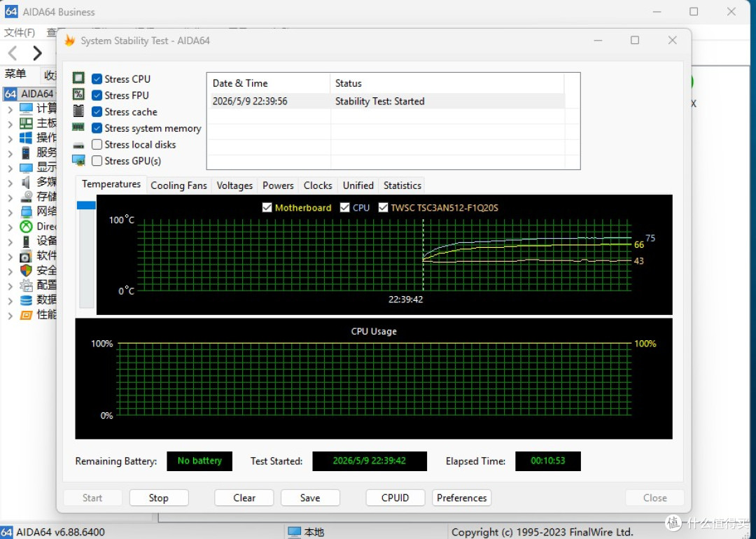Click the Stress CPU chip icon
The width and height of the screenshot is (756, 539).
pyautogui.click(x=78, y=78)
